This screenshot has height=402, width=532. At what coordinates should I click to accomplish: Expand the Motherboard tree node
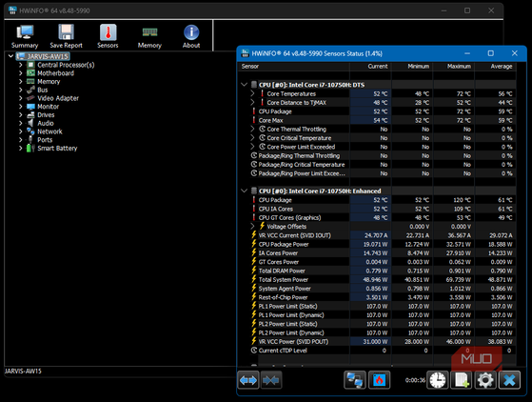pyautogui.click(x=20, y=73)
